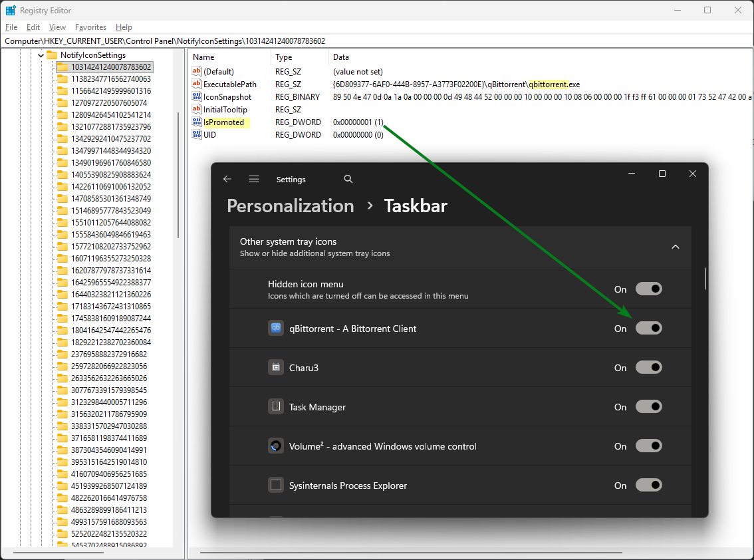Click the Sysinternals Process Explorer icon
This screenshot has width=754, height=560.
pos(275,485)
